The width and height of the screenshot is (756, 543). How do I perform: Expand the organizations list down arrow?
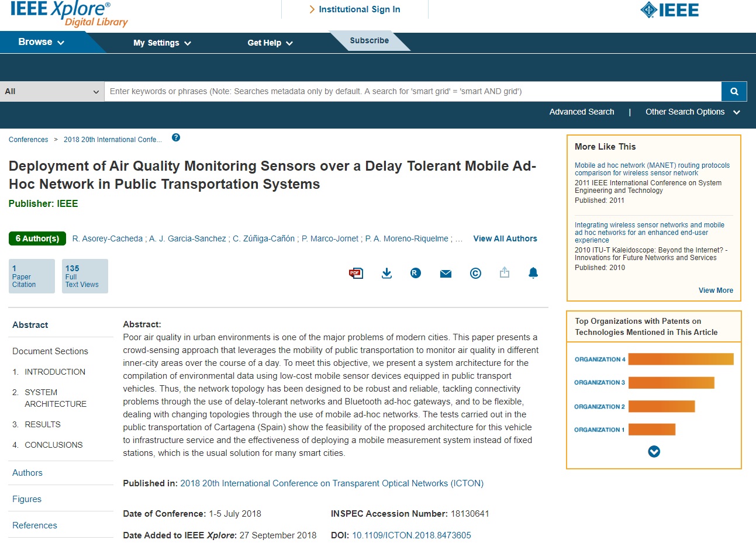click(654, 452)
